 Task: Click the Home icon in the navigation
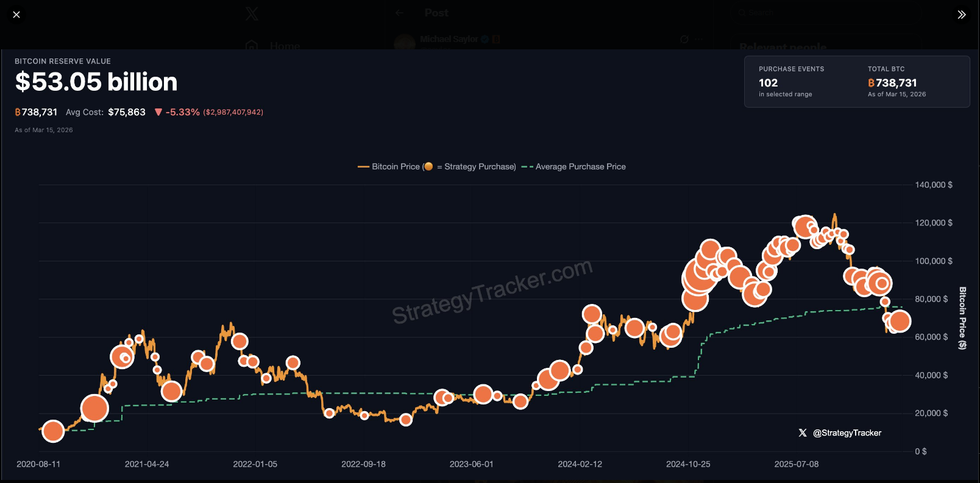click(x=251, y=46)
